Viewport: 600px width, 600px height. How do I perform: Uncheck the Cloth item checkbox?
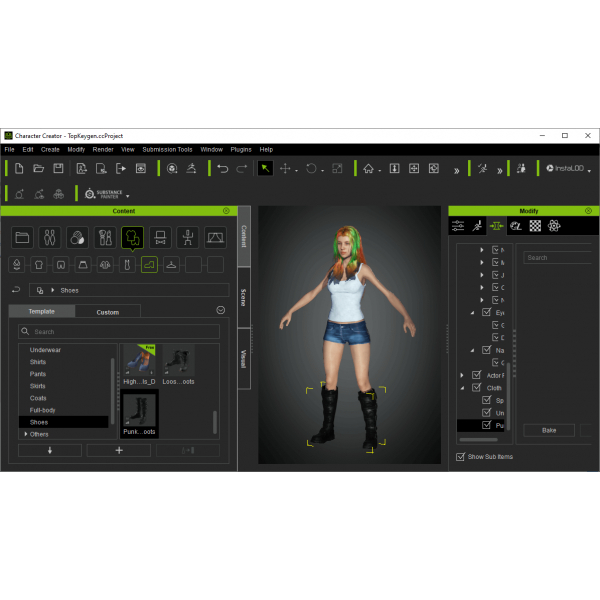coord(475,387)
